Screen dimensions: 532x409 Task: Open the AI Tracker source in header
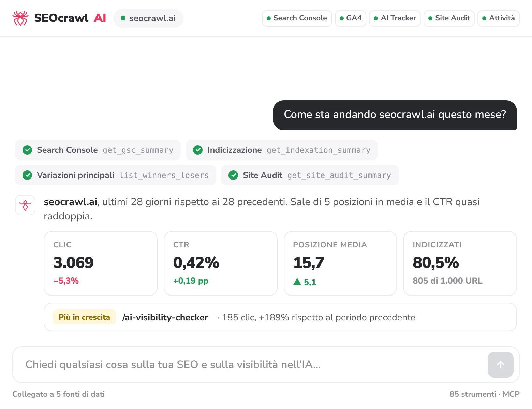tap(395, 18)
